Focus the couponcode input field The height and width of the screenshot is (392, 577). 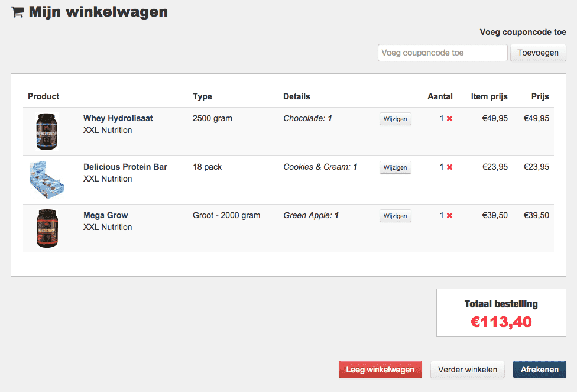[442, 53]
